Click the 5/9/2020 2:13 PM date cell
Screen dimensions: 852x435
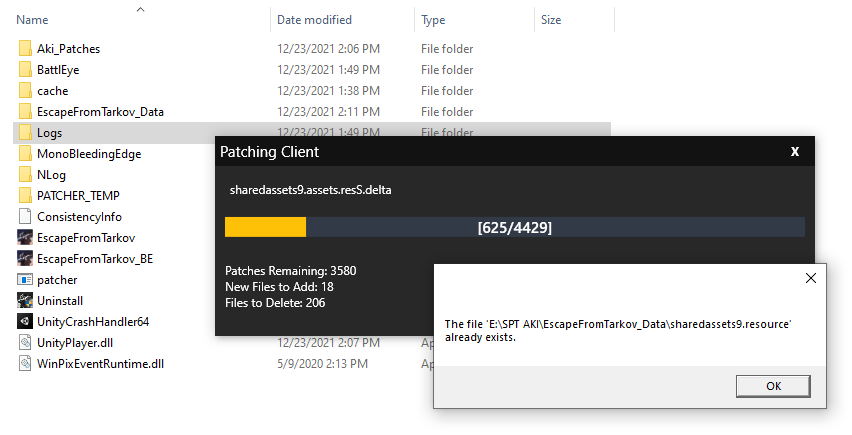[x=322, y=363]
